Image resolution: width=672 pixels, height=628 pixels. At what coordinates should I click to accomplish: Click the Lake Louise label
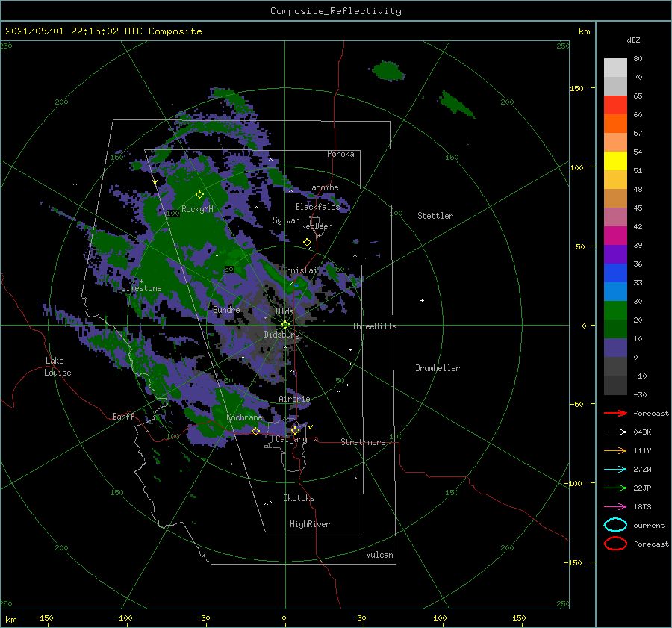57,367
